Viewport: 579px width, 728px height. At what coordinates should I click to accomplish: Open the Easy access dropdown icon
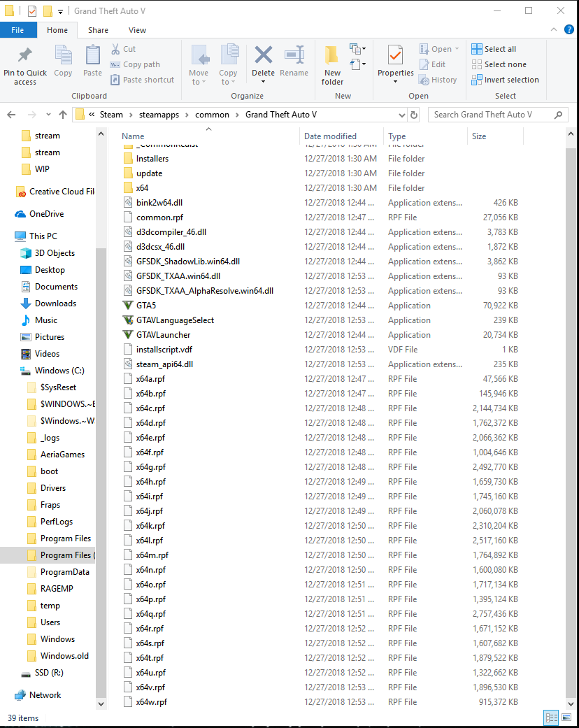click(x=357, y=64)
